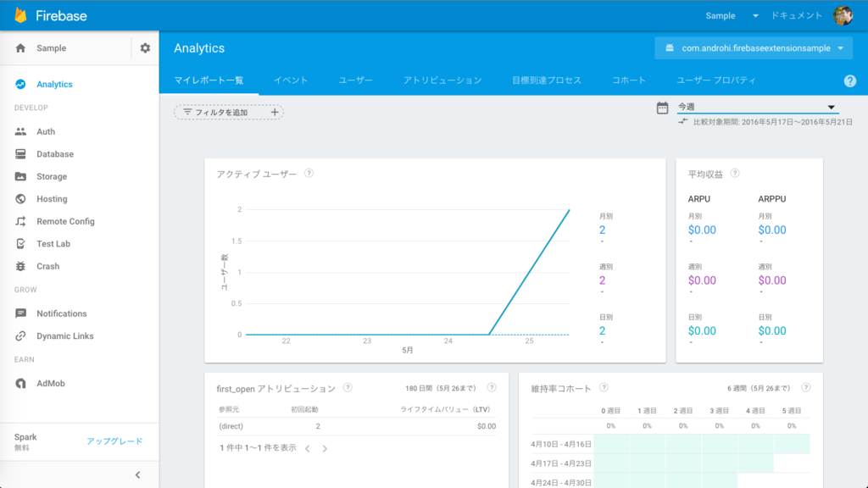Screen dimensions: 868x488
Task: Click the user avatar in top bar
Action: (843, 15)
